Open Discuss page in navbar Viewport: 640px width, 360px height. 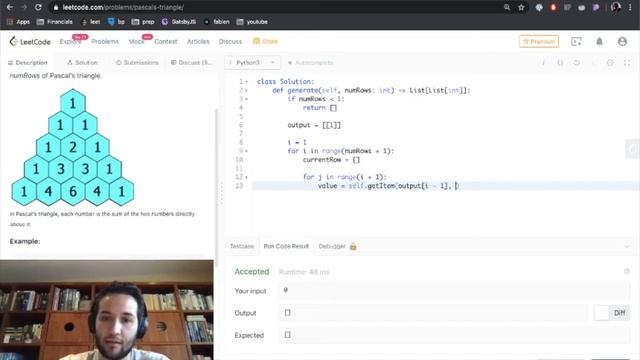(230, 41)
